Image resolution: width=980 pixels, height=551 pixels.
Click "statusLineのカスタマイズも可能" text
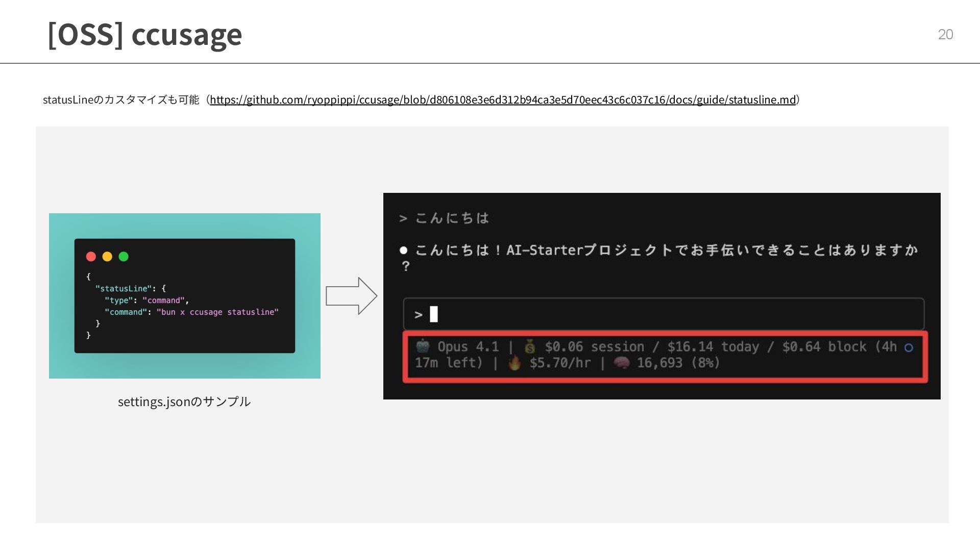click(x=121, y=99)
